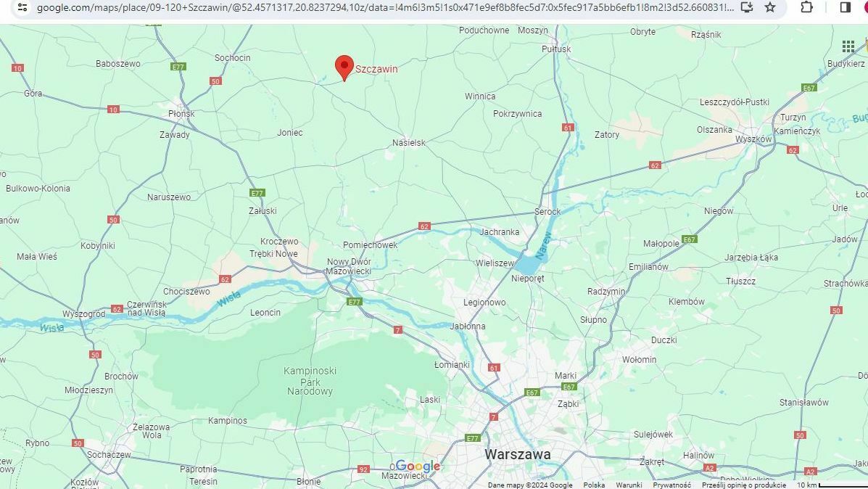This screenshot has width=868, height=489.
Task: Toggle the 10 km map scale
Action: (832, 485)
